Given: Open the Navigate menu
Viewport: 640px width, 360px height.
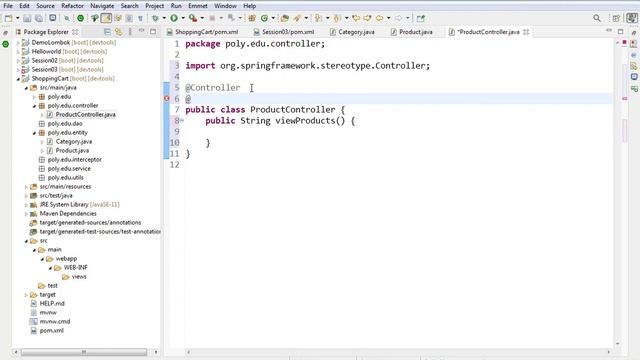Looking at the screenshot, I should (102, 6).
